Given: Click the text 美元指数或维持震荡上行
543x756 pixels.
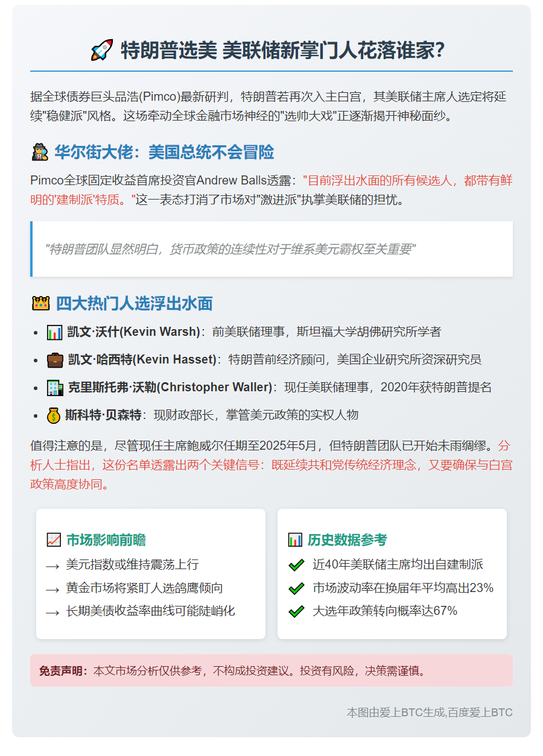Looking at the screenshot, I should click(x=132, y=565).
